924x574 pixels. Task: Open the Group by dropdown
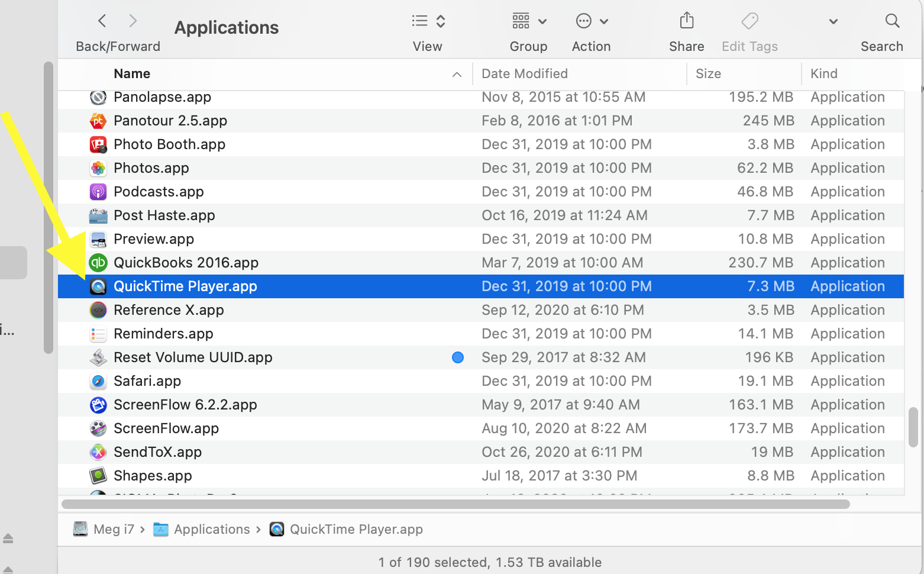coord(529,21)
